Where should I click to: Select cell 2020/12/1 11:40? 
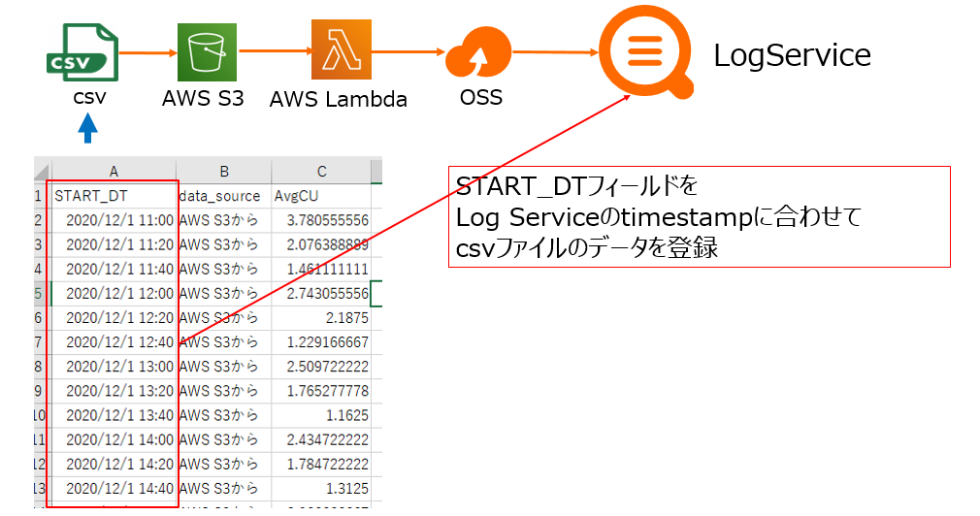click(114, 270)
